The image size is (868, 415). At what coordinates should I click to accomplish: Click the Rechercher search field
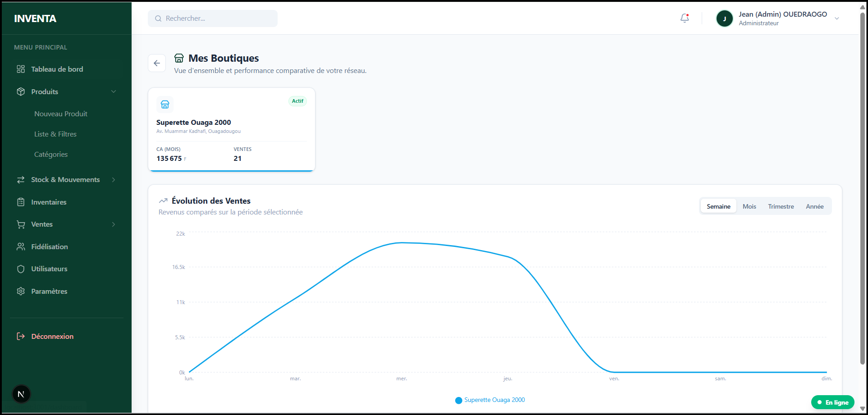point(213,18)
